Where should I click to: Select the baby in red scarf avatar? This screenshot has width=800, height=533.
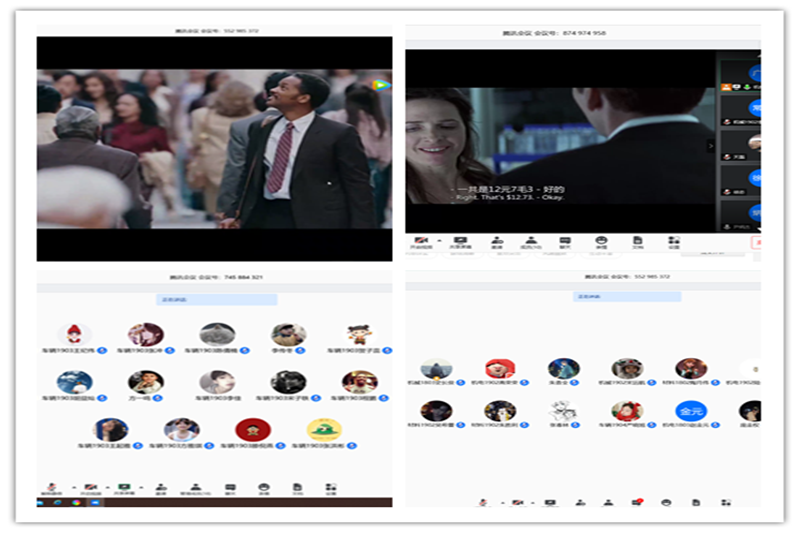[x=627, y=411]
